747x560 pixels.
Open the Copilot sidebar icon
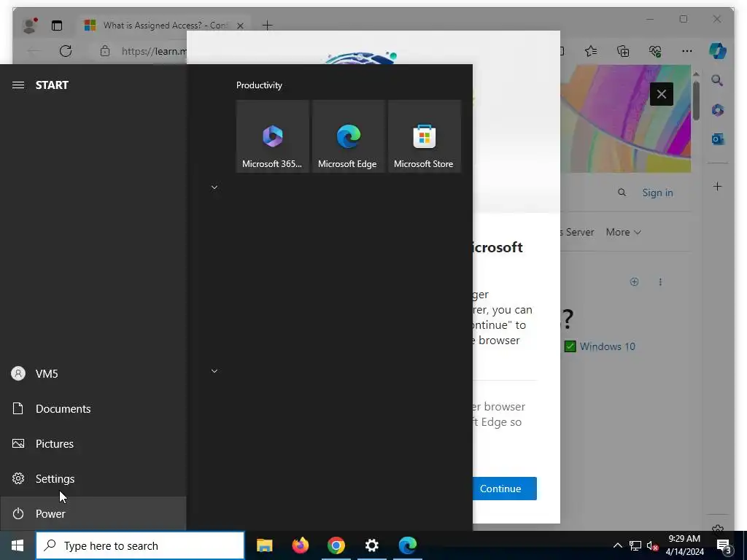[x=718, y=51]
